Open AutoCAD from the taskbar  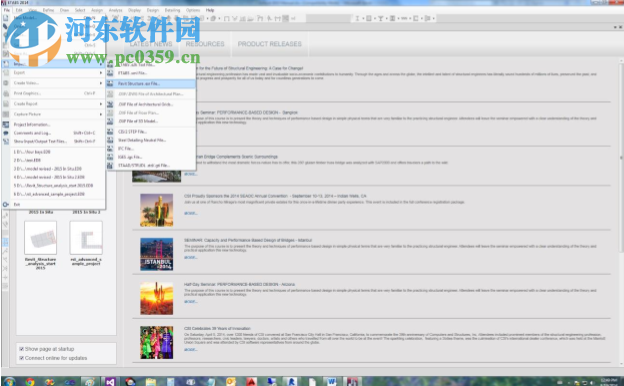click(251, 382)
